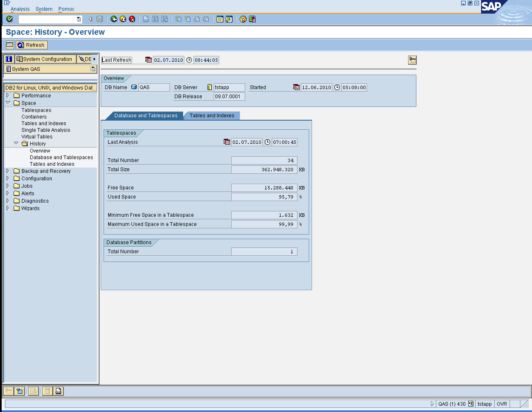Viewport: 532px width, 412px height.
Task: Click the green Enter checkmark icon
Action: (x=10, y=19)
